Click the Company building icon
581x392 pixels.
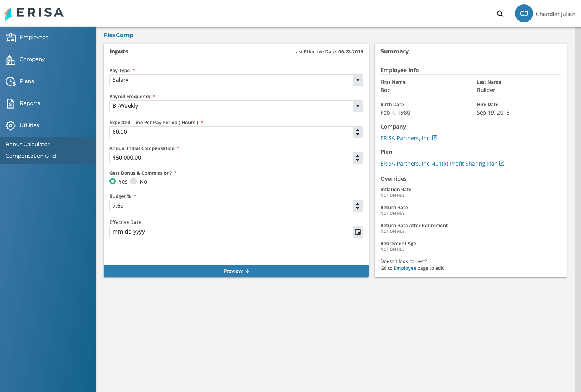(x=10, y=59)
